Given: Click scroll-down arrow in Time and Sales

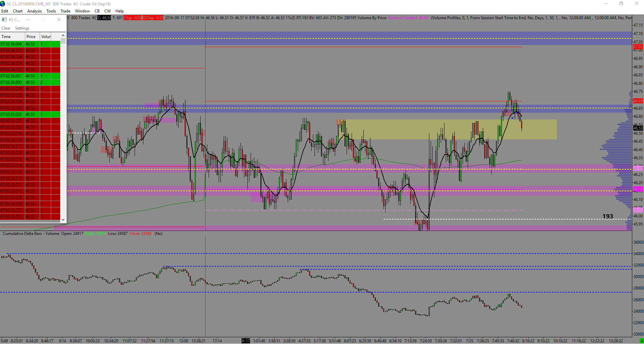Looking at the screenshot, I should coord(63,220).
